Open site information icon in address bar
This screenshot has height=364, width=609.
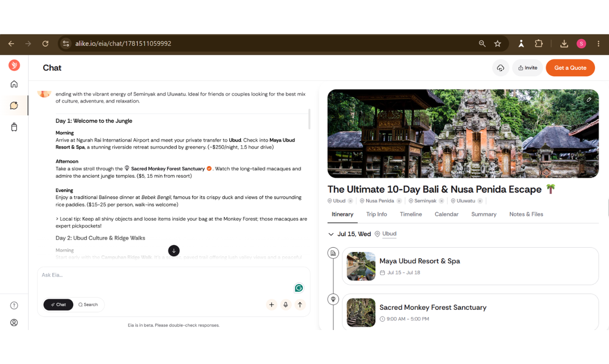pyautogui.click(x=66, y=44)
